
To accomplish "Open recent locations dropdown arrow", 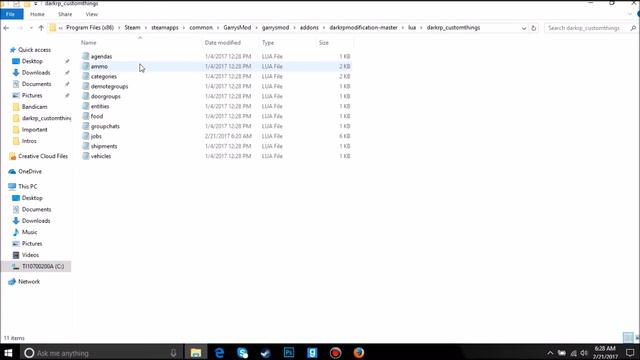I will (31, 28).
